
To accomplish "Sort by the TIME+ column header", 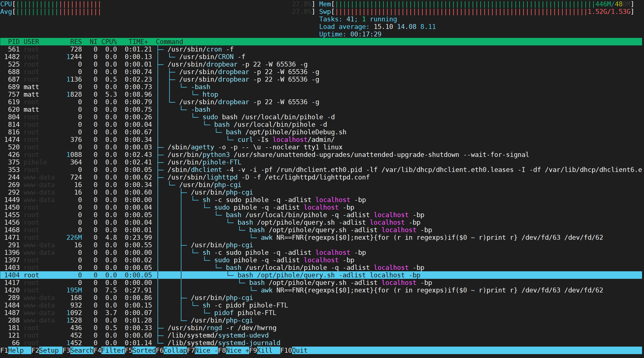I will [x=138, y=42].
